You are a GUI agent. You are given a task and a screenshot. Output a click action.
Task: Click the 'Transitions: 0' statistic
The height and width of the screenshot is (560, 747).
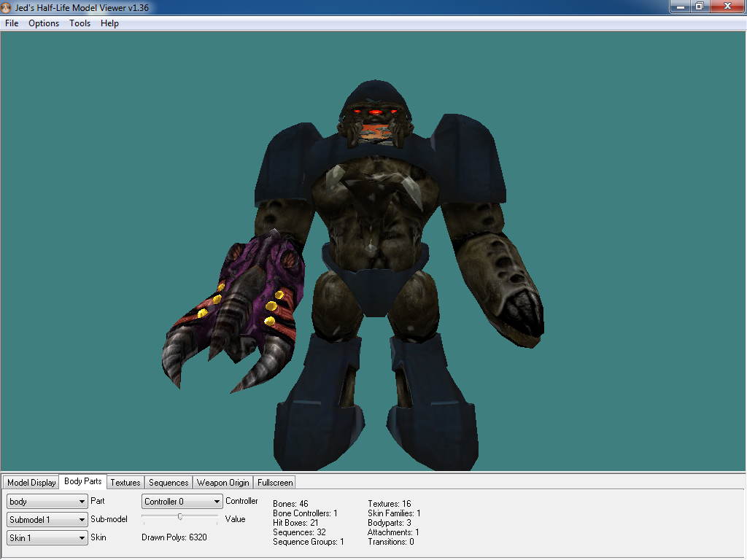391,542
